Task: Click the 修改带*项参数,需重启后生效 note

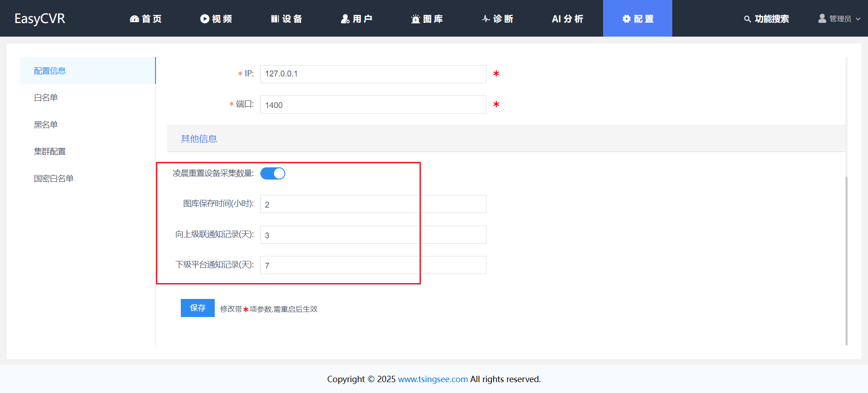Action: coord(269,309)
